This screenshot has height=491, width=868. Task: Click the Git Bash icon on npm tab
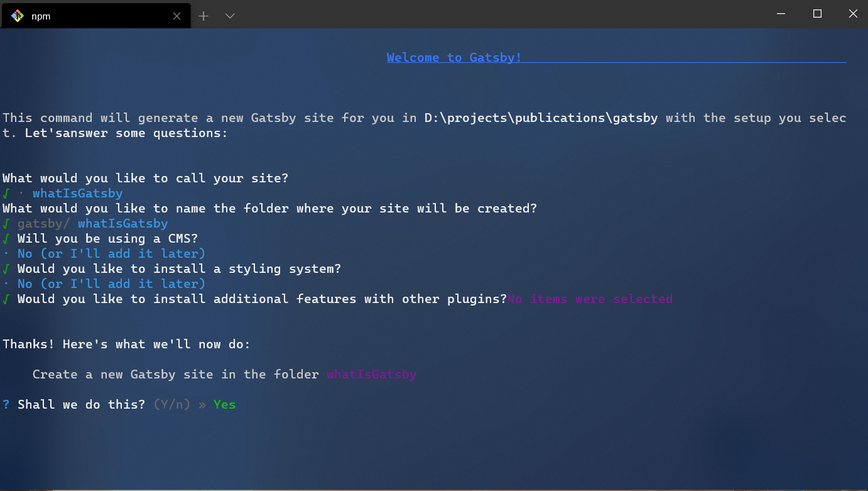[18, 16]
